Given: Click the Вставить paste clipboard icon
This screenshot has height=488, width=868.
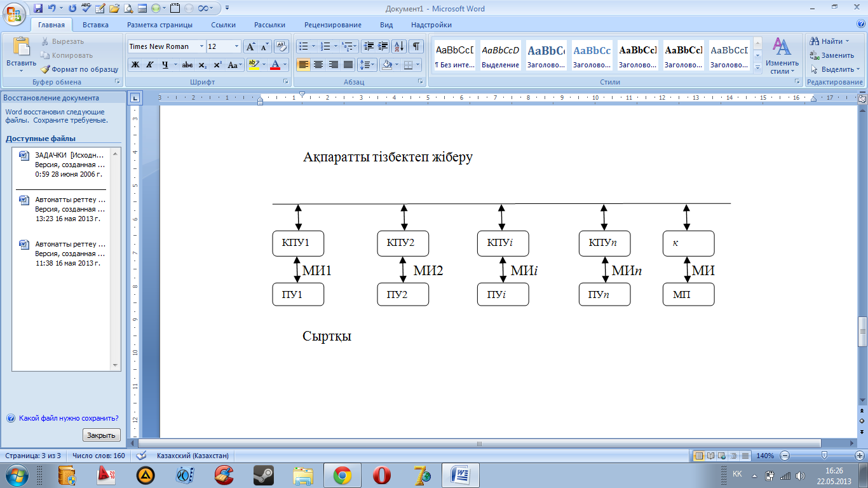Looking at the screenshot, I should coord(21,48).
